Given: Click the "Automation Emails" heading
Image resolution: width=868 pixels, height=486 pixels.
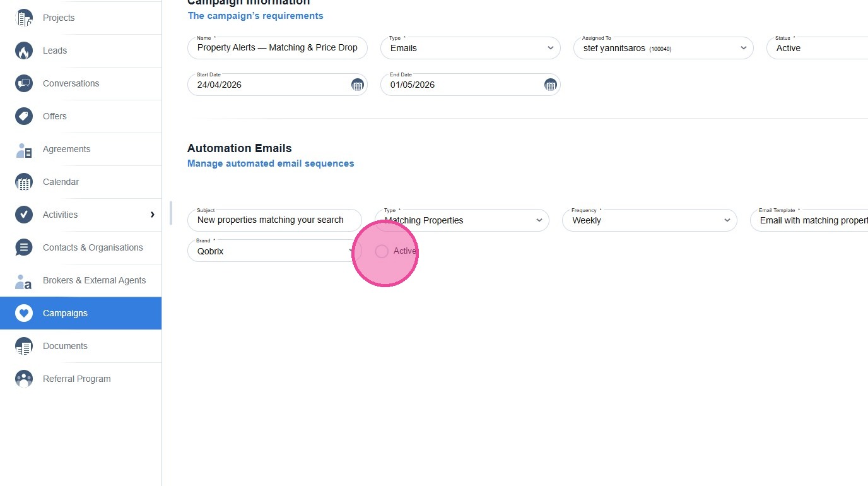Looking at the screenshot, I should coord(240,148).
